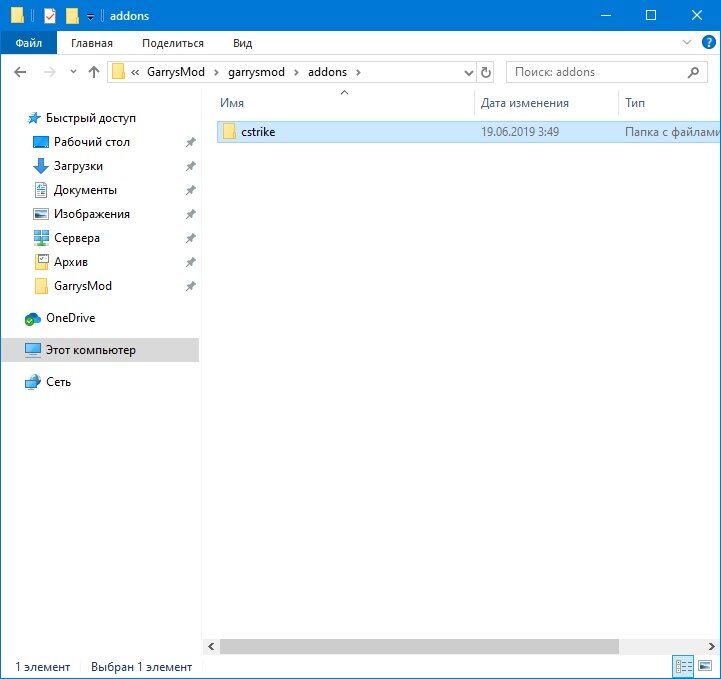Expand the chevron after GarrysMod breadcrumb
Screen dimensions: 721x679
click(216, 72)
